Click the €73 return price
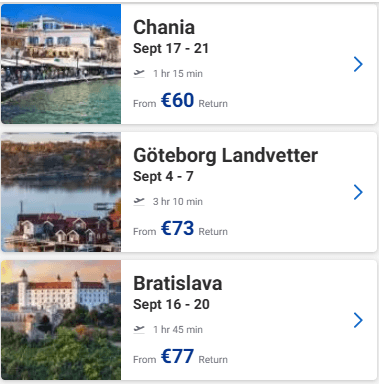379x384 pixels. coord(177,228)
